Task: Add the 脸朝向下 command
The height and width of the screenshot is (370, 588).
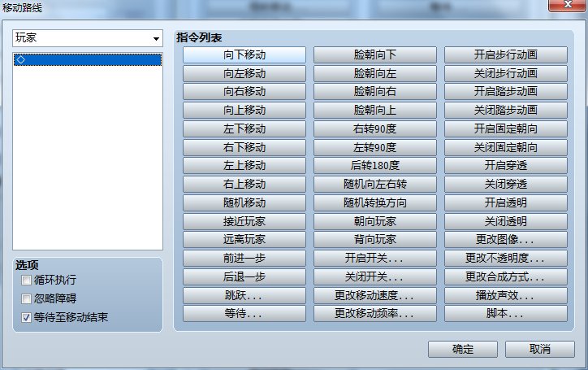Action: coord(375,54)
